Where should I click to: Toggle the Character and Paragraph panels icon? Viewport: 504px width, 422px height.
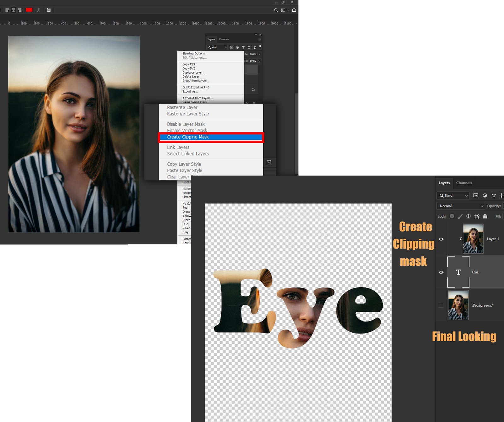pos(49,10)
